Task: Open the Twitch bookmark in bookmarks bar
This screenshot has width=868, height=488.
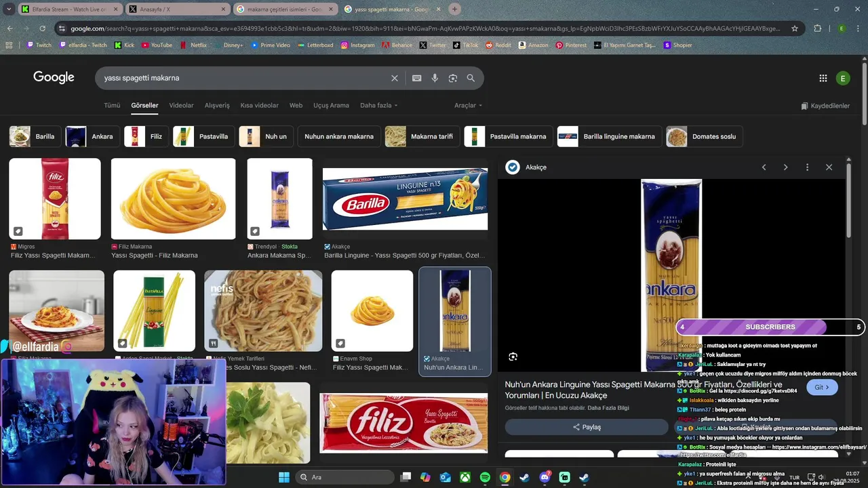Action: click(39, 45)
